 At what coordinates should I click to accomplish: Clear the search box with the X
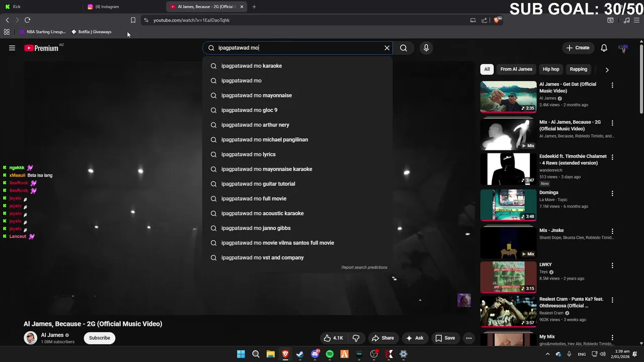point(387,48)
